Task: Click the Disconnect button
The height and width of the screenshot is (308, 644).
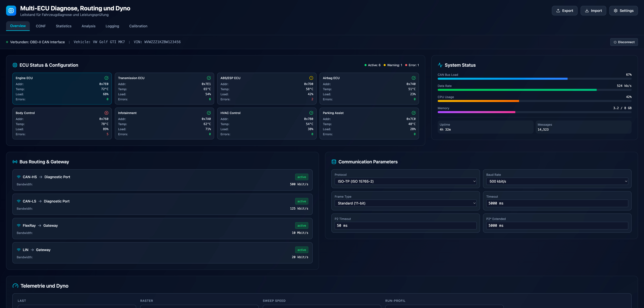Action: tap(624, 42)
